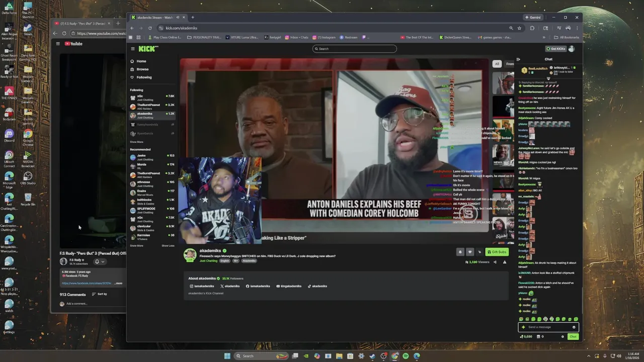
Task: Open clavicular recommended channel
Action: coord(152,228)
